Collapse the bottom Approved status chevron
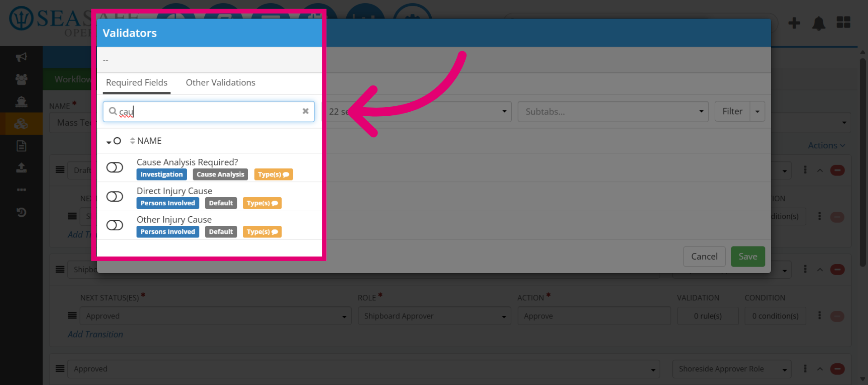The height and width of the screenshot is (385, 868). click(x=820, y=369)
